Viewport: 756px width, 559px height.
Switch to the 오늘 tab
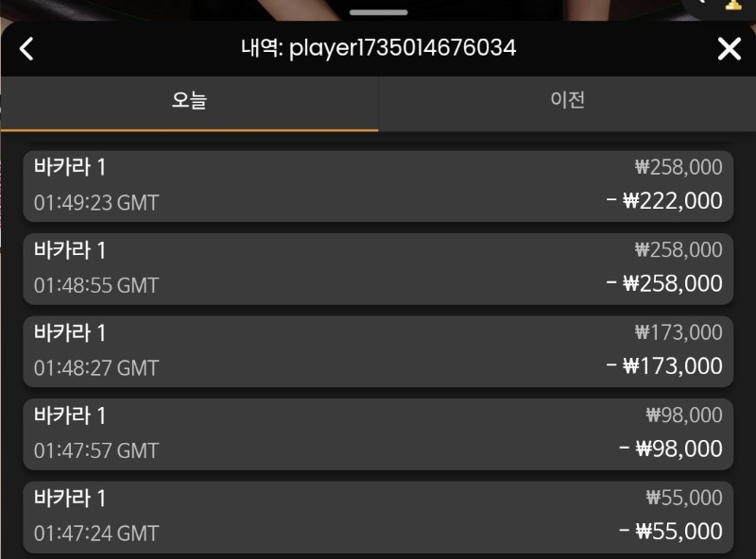point(190,104)
